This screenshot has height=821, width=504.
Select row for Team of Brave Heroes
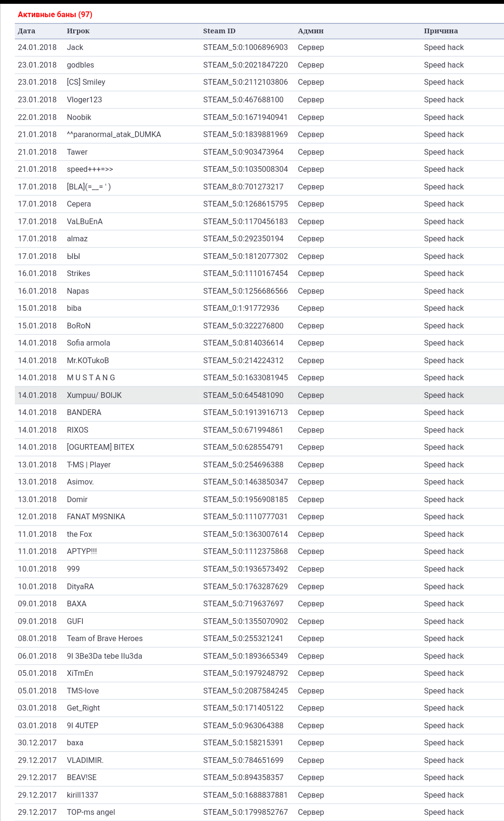coord(259,639)
